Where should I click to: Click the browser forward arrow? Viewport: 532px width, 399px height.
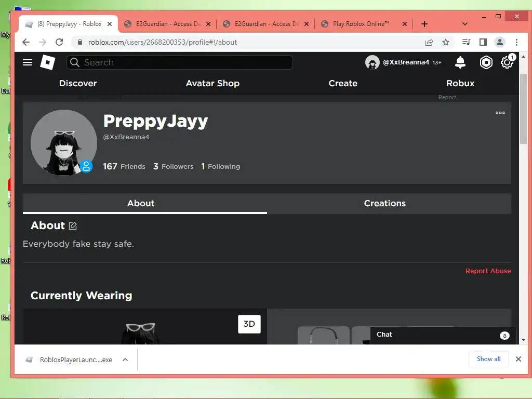(43, 42)
